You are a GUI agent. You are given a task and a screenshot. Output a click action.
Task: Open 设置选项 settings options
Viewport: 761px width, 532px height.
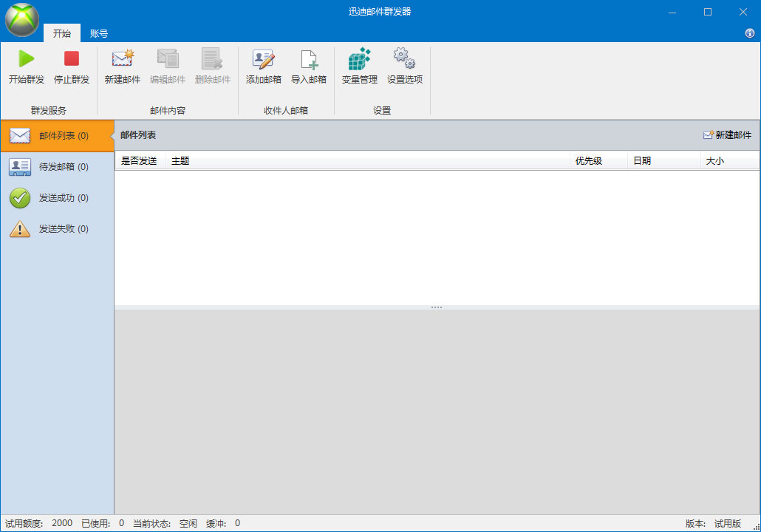[404, 65]
